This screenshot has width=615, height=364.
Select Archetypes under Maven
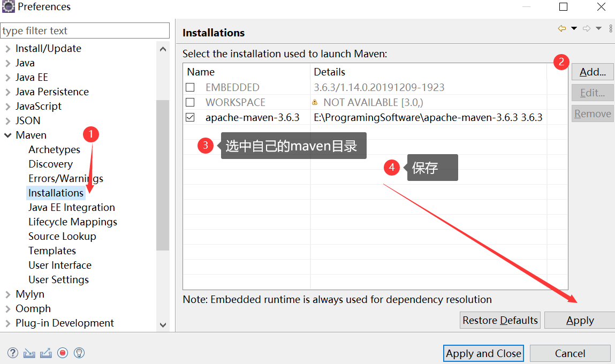point(54,150)
